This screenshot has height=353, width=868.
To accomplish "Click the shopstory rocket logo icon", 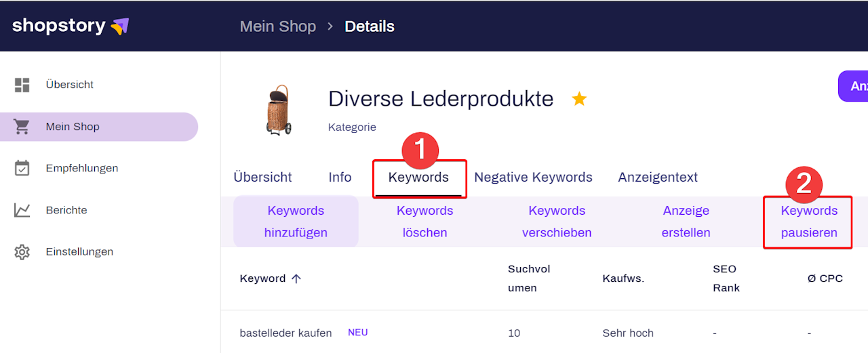I will tap(120, 26).
